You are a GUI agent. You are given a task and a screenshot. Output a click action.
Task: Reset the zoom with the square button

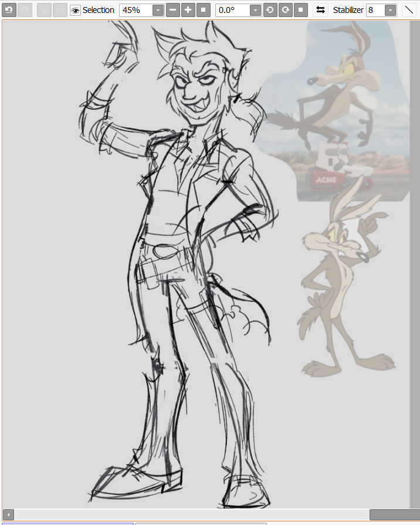(204, 10)
